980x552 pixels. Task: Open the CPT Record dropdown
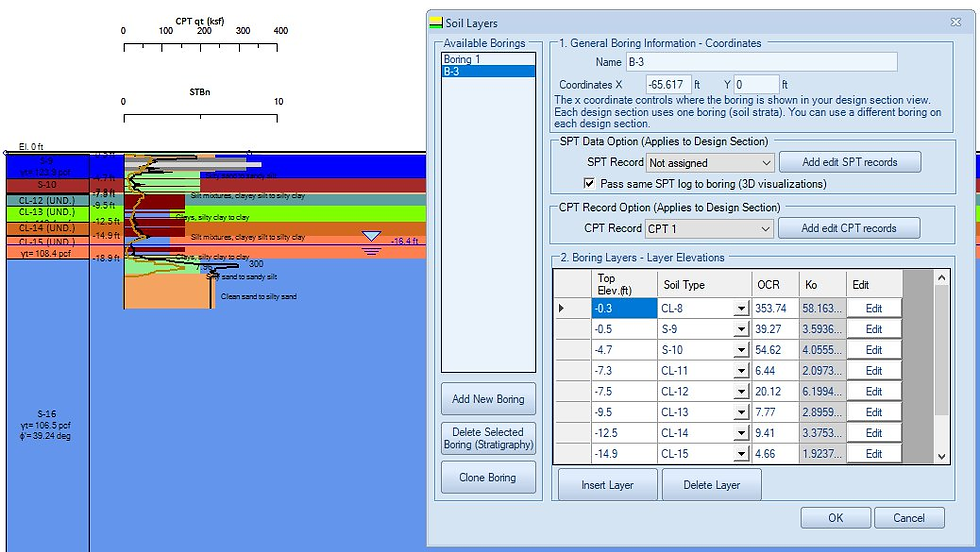click(765, 229)
